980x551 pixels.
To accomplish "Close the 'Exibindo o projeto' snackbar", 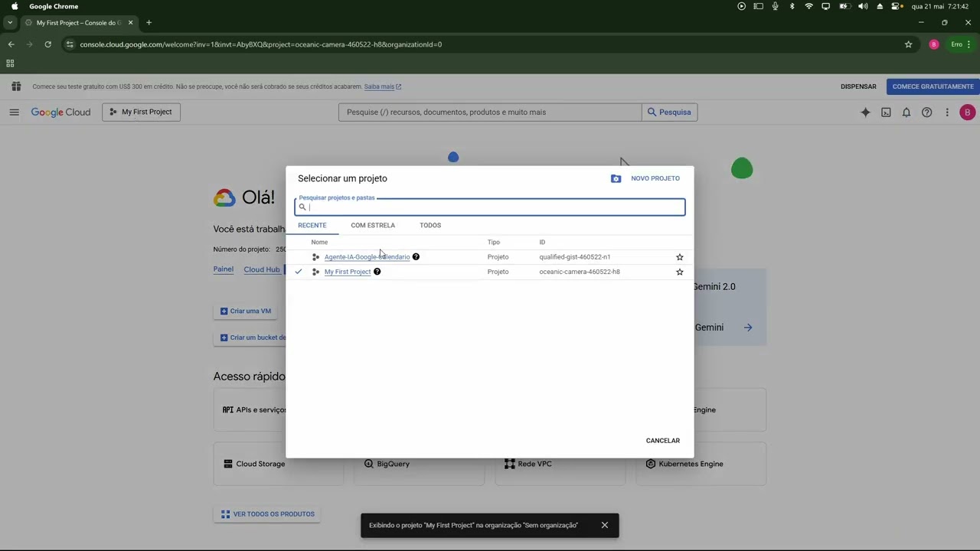I will 605,525.
